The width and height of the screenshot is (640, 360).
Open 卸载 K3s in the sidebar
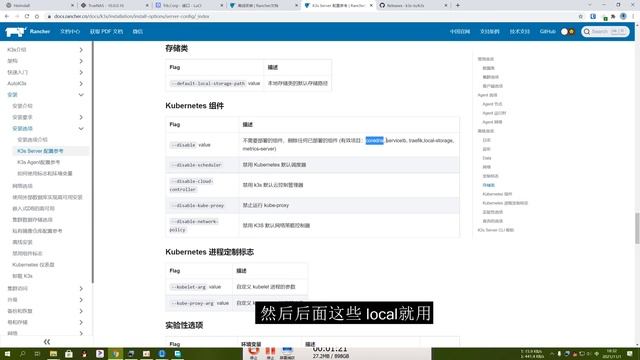point(22,276)
